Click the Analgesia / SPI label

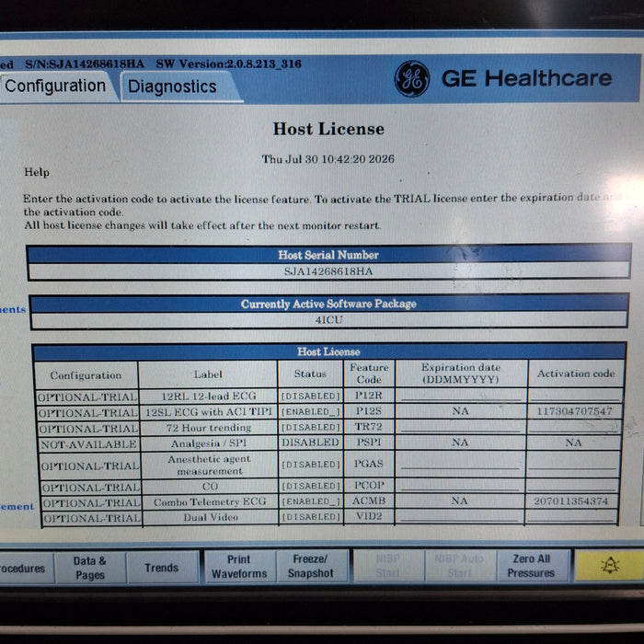[x=209, y=443]
